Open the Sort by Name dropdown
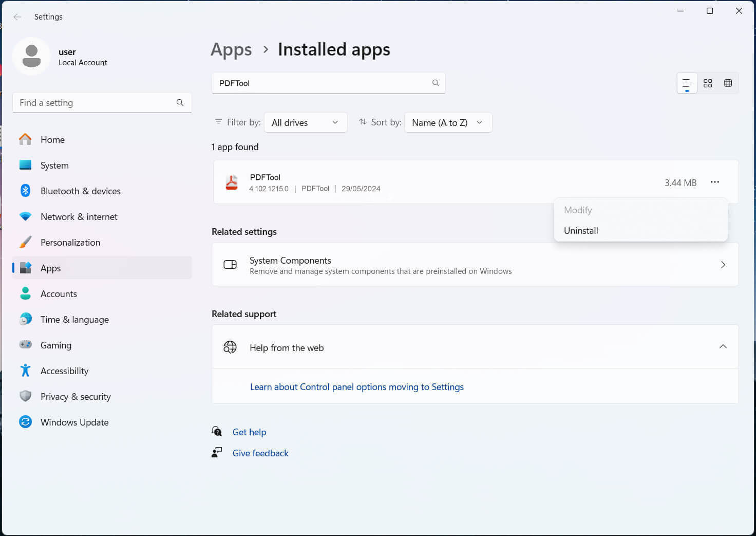This screenshot has height=536, width=756. [448, 122]
